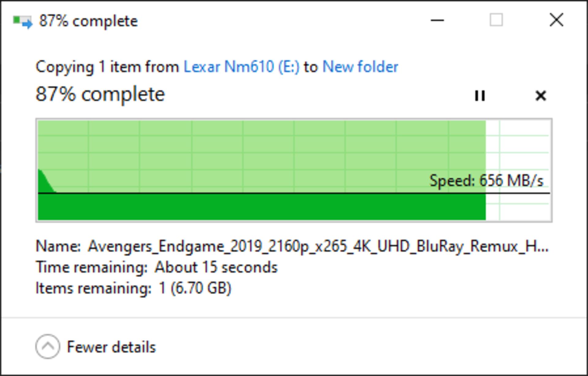Viewport: 588px width, 376px height.
Task: Click the Items remaining 6.70 GB text
Action: point(134,287)
